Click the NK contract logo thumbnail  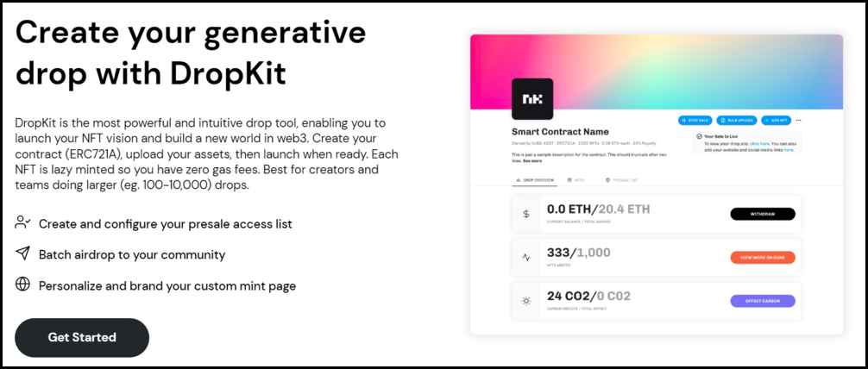click(532, 100)
